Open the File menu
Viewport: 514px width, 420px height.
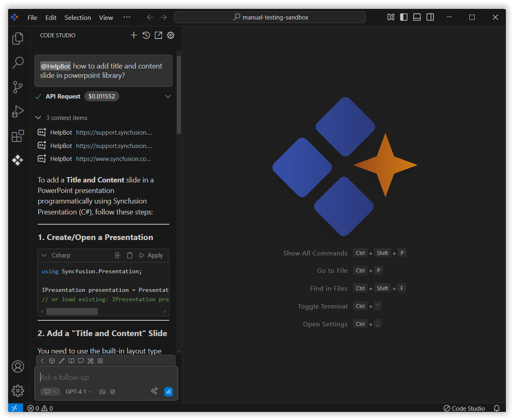tap(32, 17)
